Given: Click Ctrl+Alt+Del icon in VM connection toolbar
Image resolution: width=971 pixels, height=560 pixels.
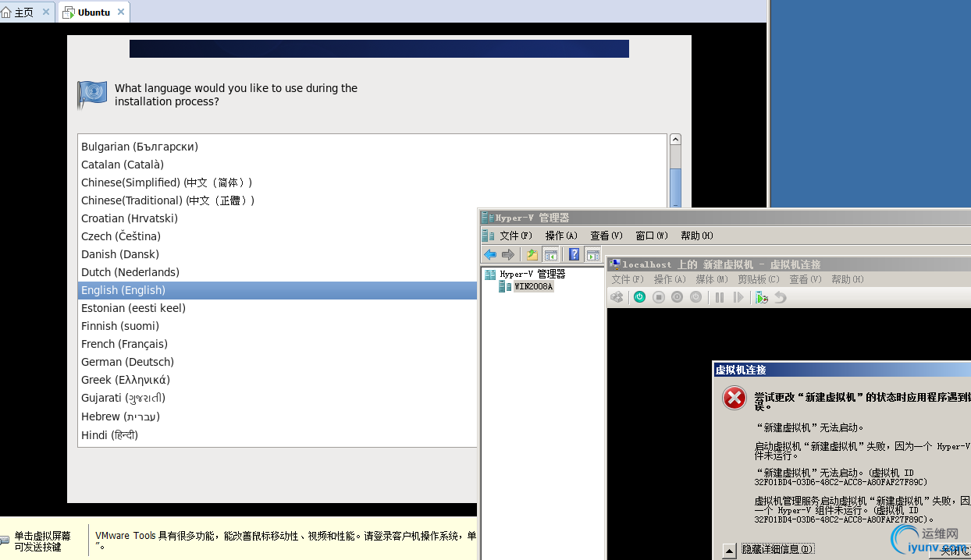Looking at the screenshot, I should pos(617,297).
